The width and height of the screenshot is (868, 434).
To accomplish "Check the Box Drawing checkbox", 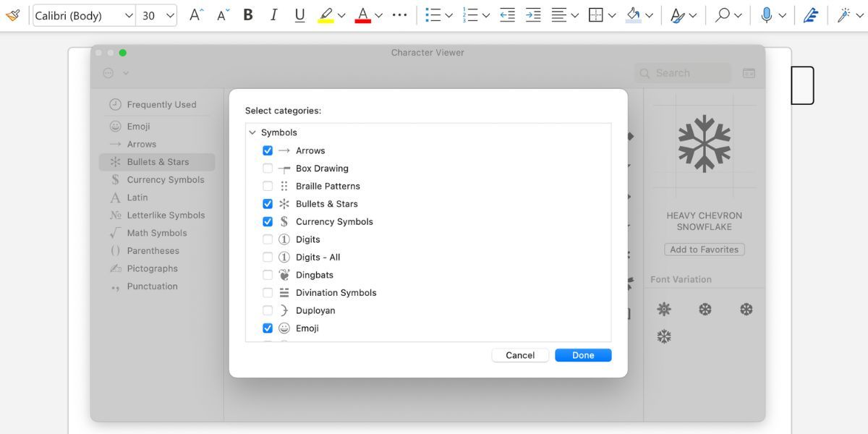I will pos(268,168).
